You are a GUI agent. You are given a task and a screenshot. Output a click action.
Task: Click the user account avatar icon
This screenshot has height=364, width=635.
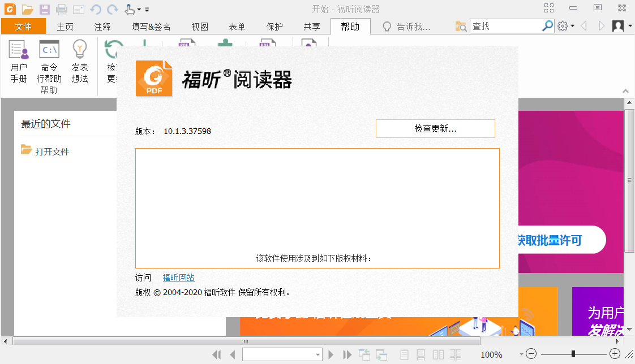tap(618, 27)
